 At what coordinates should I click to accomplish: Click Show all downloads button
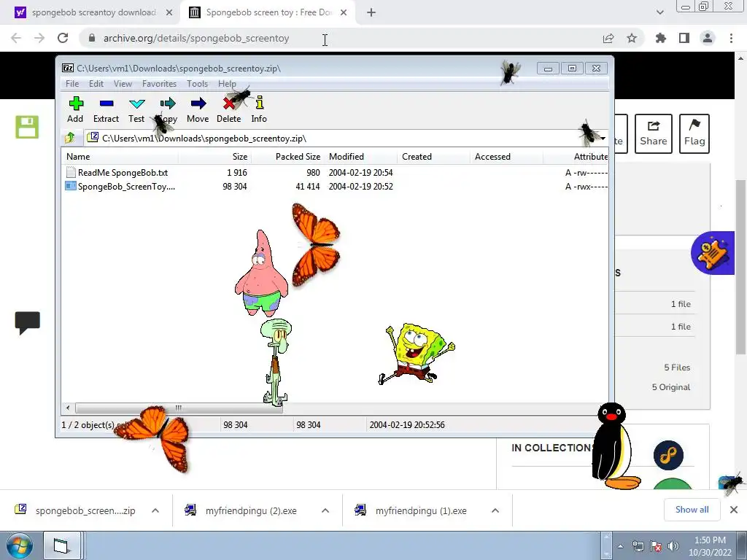pyautogui.click(x=692, y=510)
